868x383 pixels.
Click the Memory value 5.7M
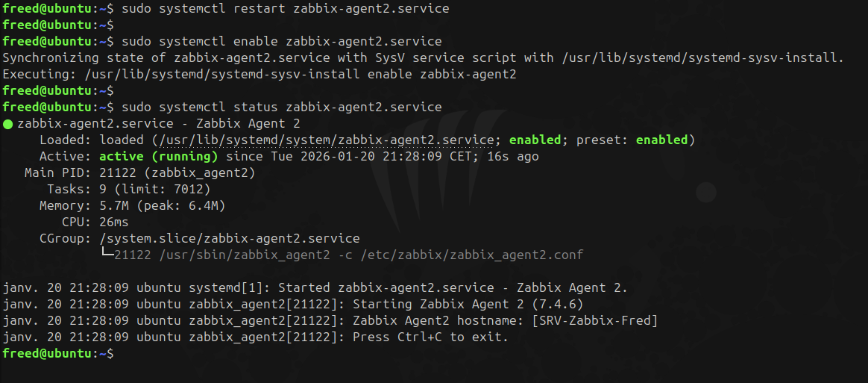click(114, 205)
